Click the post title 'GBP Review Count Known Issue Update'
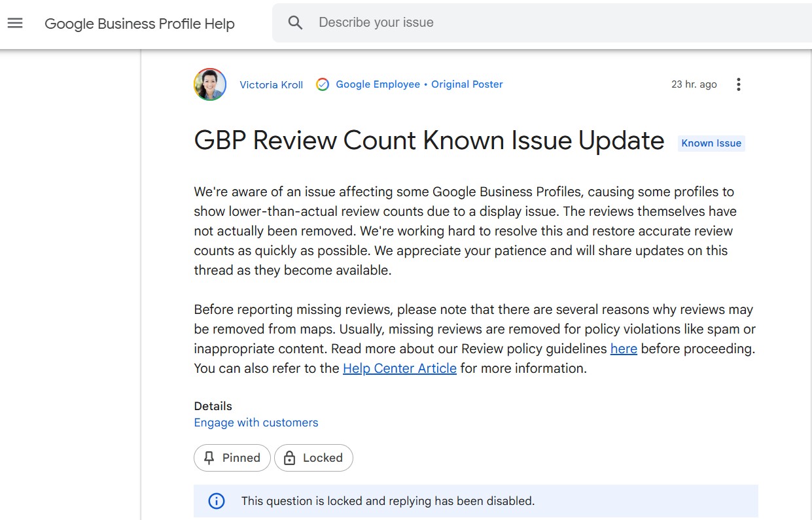Viewport: 812px width, 520px height. click(429, 141)
